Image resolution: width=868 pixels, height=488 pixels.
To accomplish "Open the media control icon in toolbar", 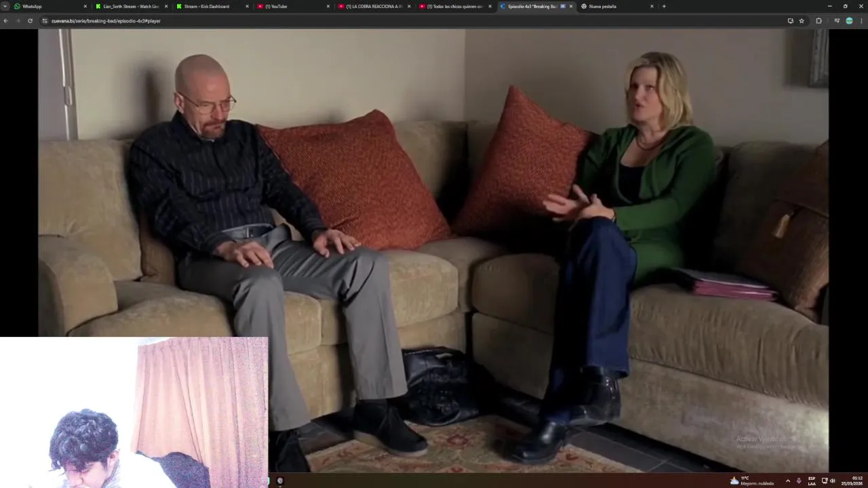I will 837,21.
